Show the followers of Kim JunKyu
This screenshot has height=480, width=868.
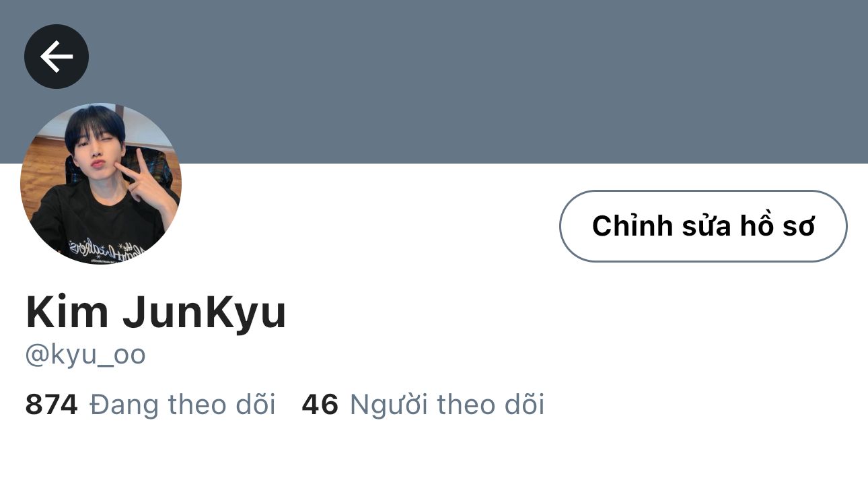click(423, 405)
